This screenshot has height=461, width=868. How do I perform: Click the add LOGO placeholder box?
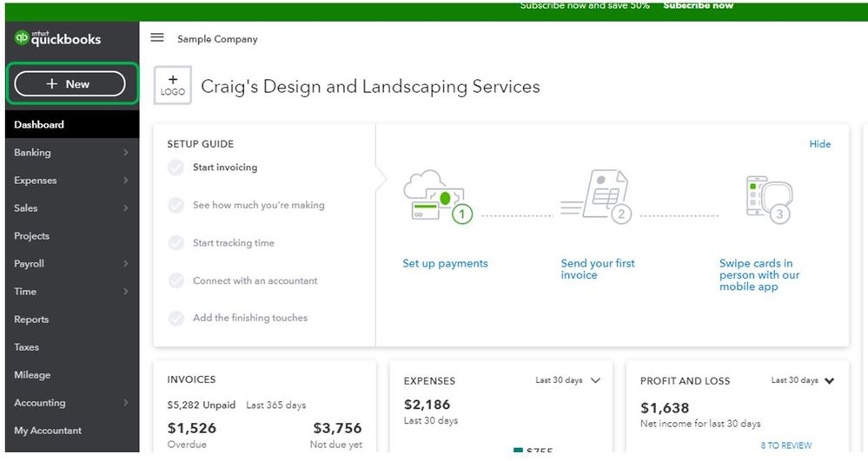click(x=173, y=85)
